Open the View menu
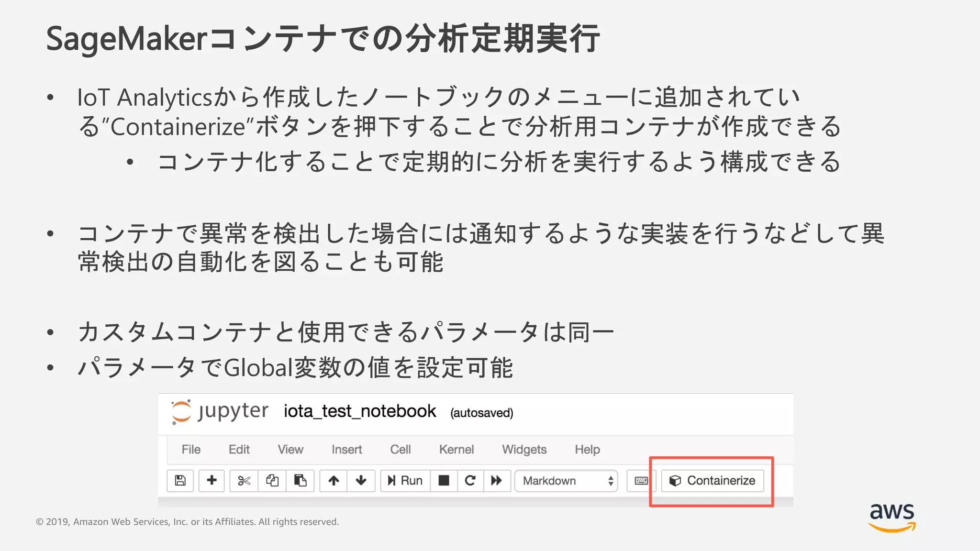 290,450
